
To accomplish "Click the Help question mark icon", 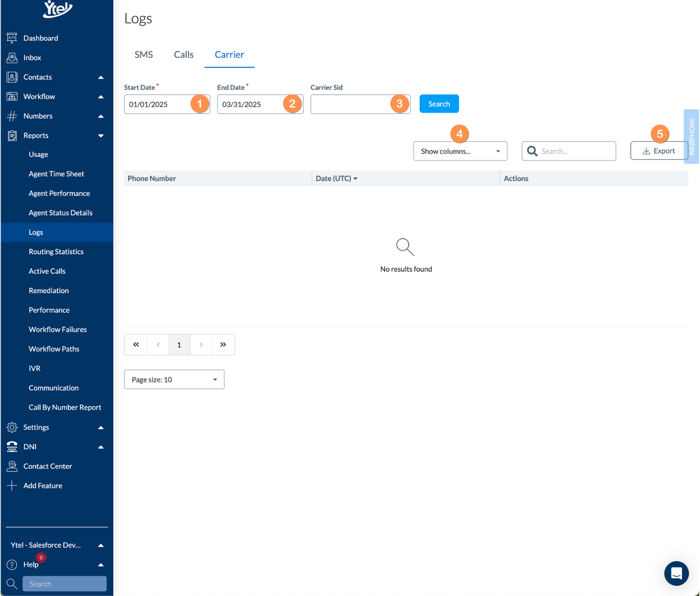I will click(12, 565).
